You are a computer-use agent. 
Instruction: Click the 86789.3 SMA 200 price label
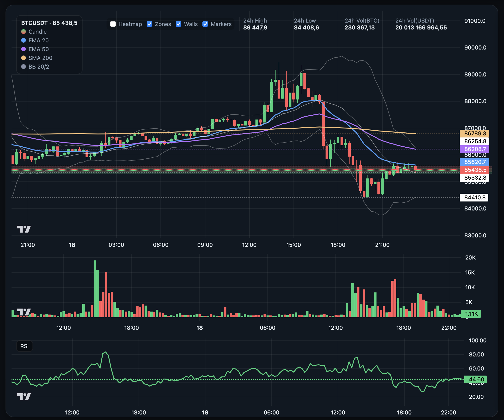(x=474, y=133)
